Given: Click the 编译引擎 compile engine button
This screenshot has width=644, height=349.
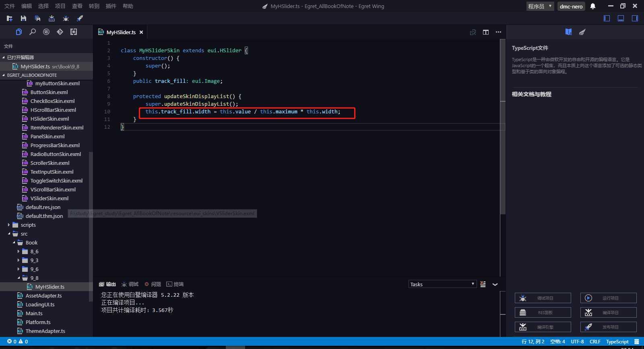Looking at the screenshot, I should pyautogui.click(x=543, y=327).
